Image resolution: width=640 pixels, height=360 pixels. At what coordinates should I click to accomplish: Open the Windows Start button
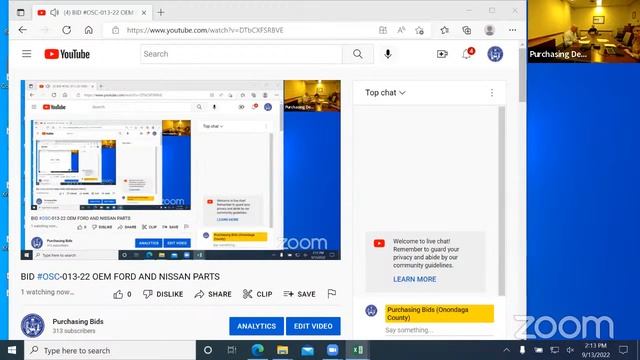12,350
